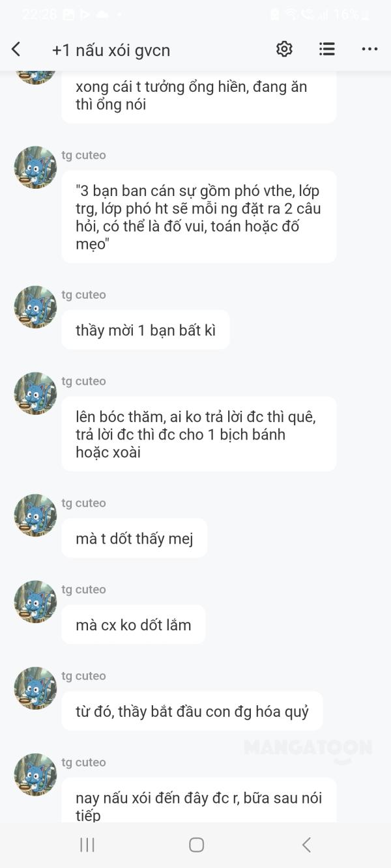Tap "tg cuteo" name above "thầy mời" message
The image size is (391, 868).
(x=83, y=295)
